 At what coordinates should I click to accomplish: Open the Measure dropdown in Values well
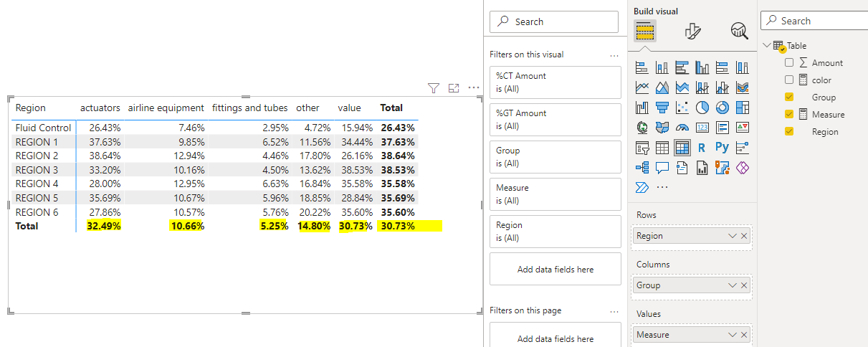point(732,335)
